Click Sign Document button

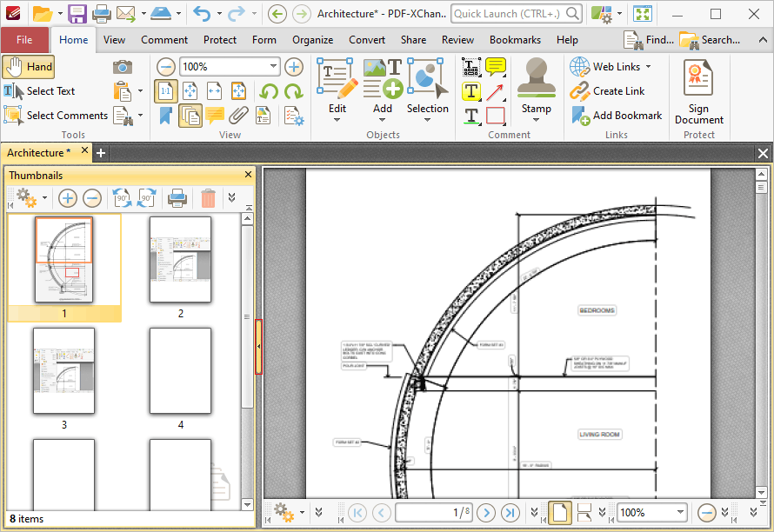click(698, 92)
